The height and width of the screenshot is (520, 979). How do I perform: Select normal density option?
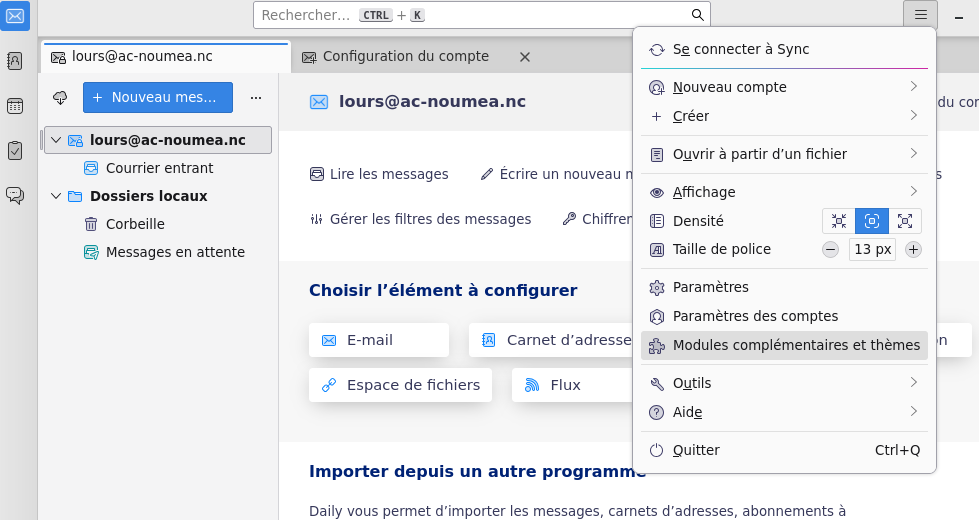tap(871, 221)
